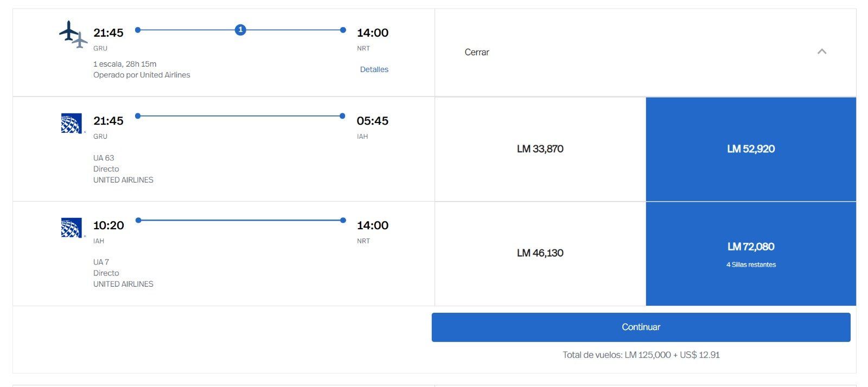Click the United Airlines logo for UA 7
This screenshot has width=868, height=387.
click(x=72, y=228)
